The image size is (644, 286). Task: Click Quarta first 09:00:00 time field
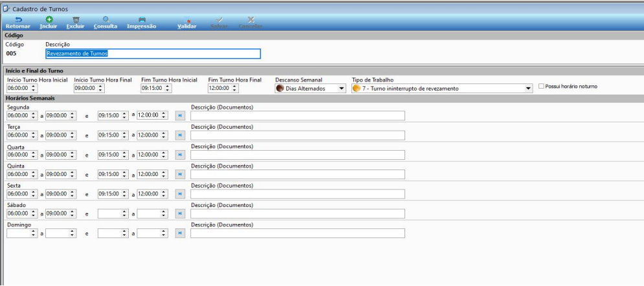click(x=61, y=155)
